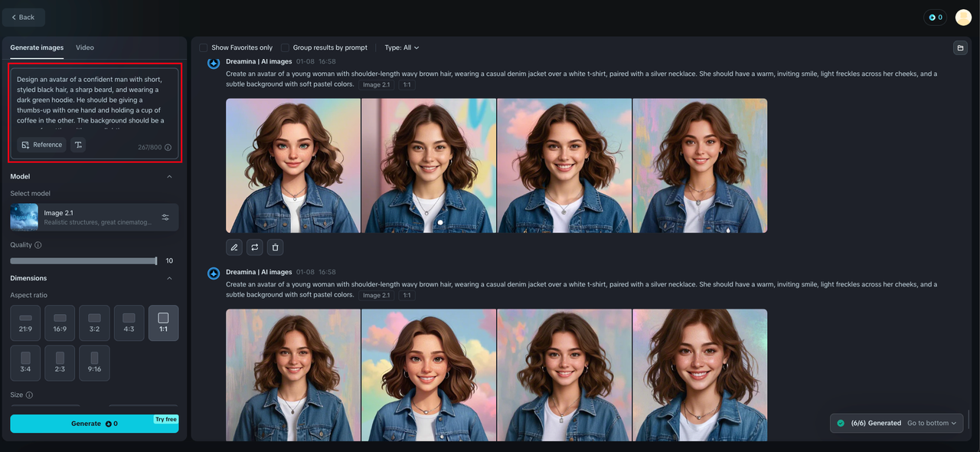Open model settings sliders icon
Viewport: 980px width, 452px height.
point(165,217)
